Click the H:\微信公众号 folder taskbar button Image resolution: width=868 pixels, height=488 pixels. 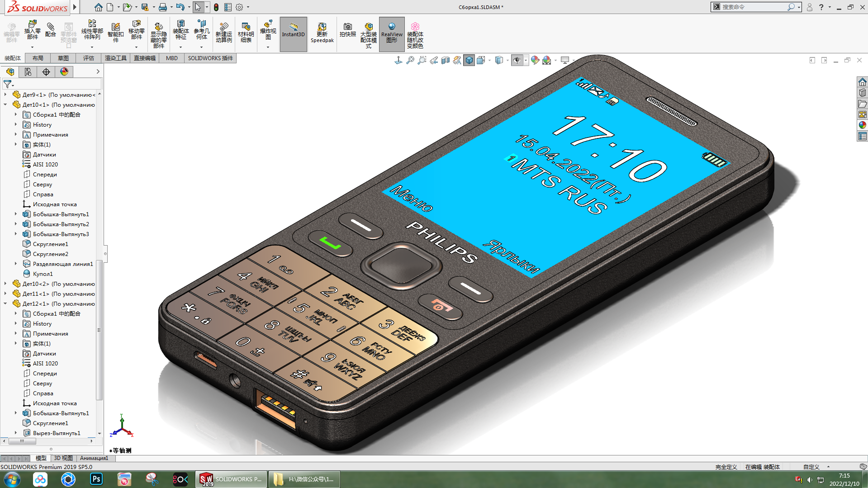tap(304, 479)
